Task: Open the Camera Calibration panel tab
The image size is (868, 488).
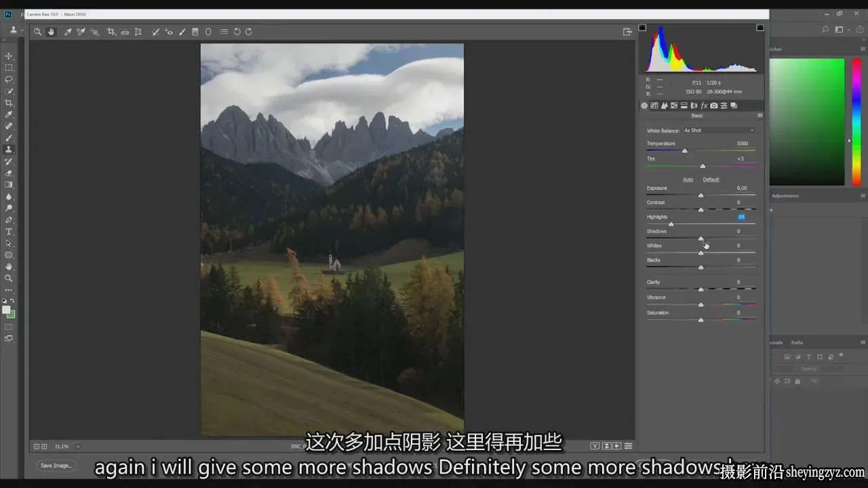Action: (x=714, y=106)
